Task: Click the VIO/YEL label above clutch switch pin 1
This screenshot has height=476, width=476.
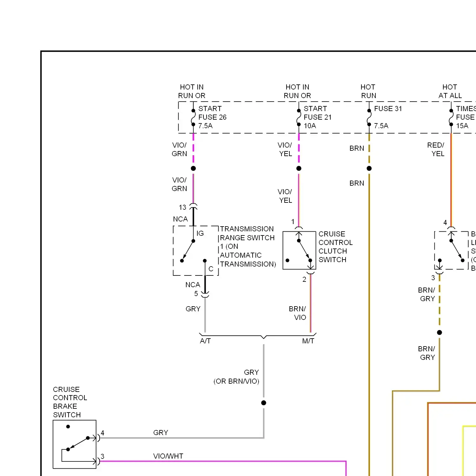Action: (285, 196)
